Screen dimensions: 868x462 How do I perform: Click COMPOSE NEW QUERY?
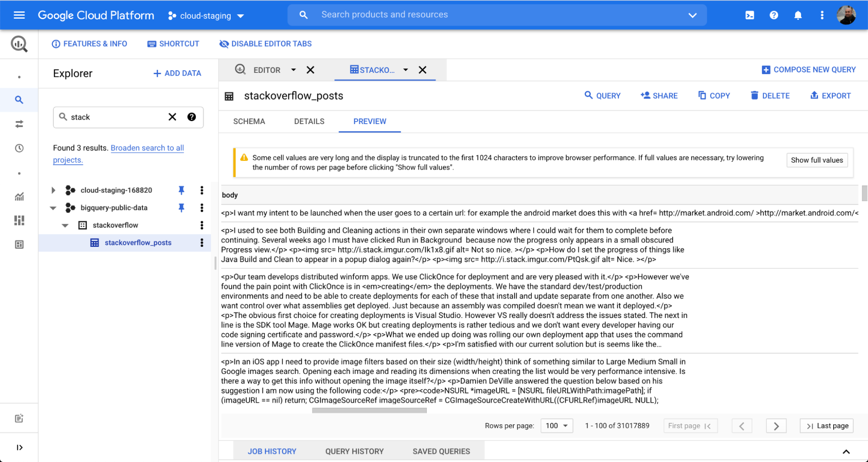pyautogui.click(x=809, y=70)
